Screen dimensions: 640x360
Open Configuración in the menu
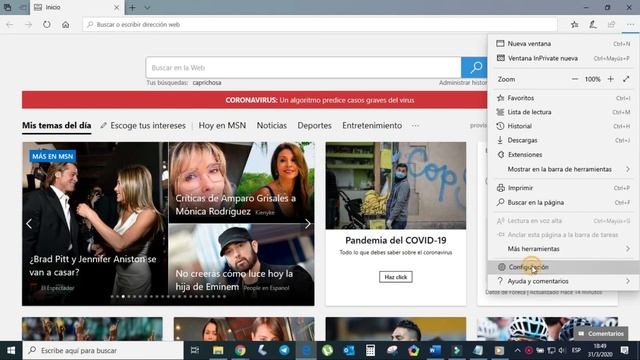[563, 267]
